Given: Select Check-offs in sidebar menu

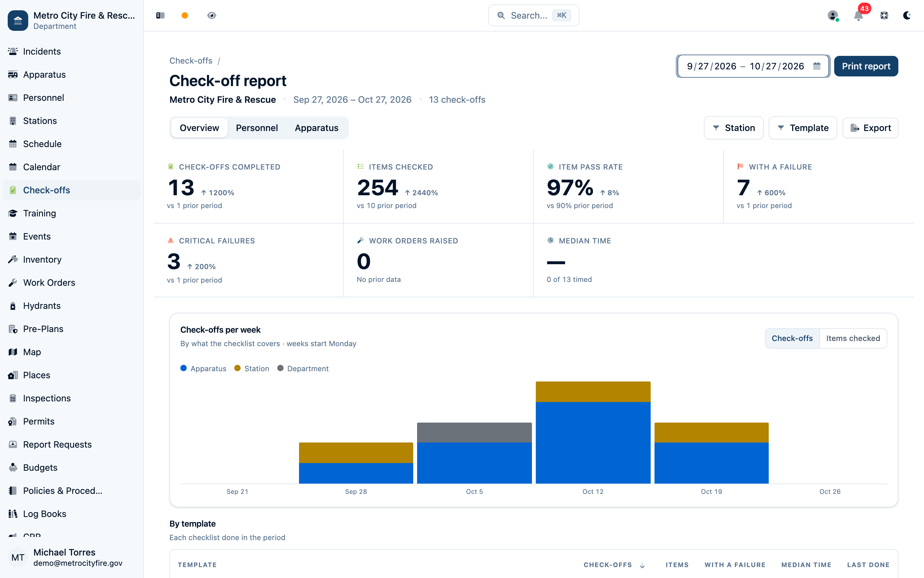Looking at the screenshot, I should (x=72, y=190).
